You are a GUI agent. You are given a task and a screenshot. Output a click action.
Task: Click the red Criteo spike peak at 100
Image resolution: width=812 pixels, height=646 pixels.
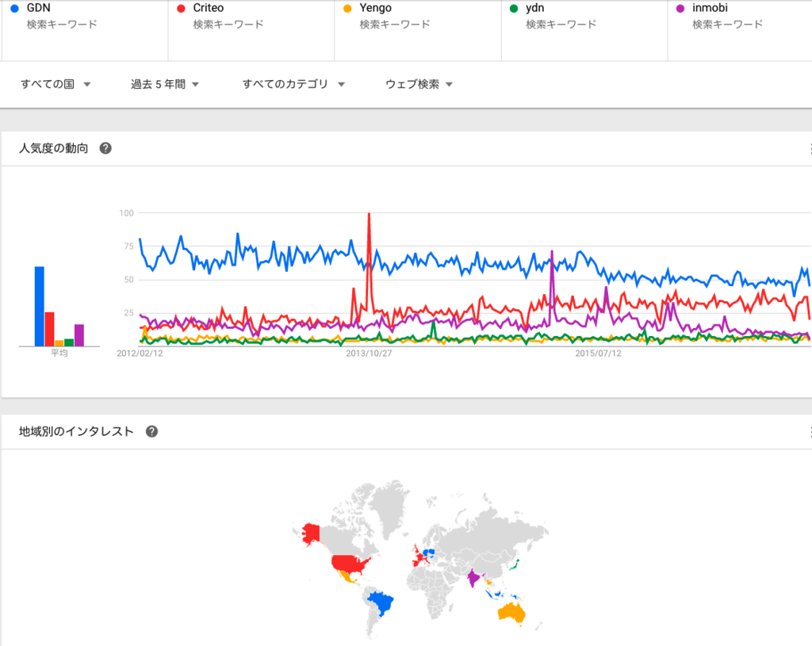(369, 214)
